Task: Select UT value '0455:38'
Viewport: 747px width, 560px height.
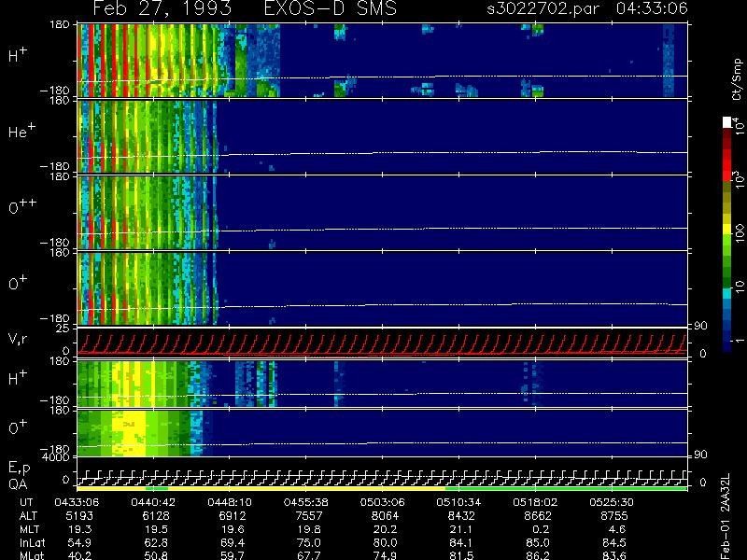Action: [306, 502]
